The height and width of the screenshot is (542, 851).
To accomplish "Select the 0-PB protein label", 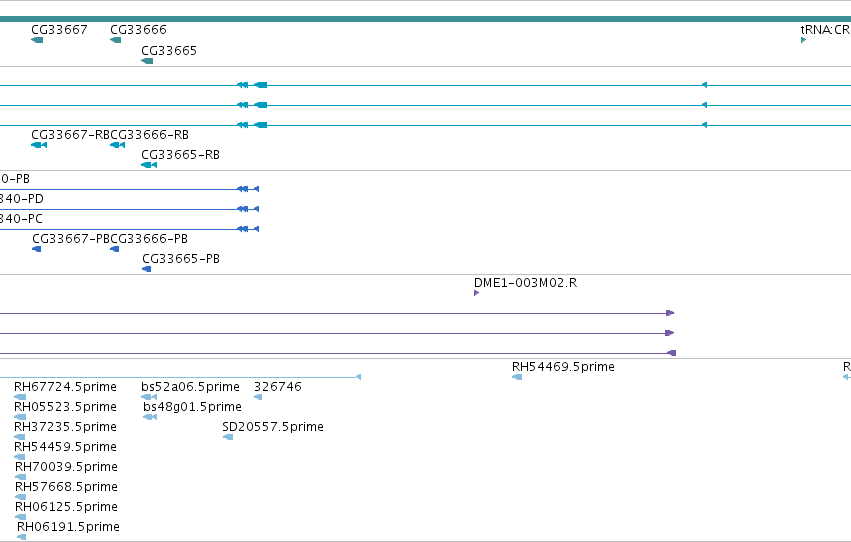I will coord(15,178).
